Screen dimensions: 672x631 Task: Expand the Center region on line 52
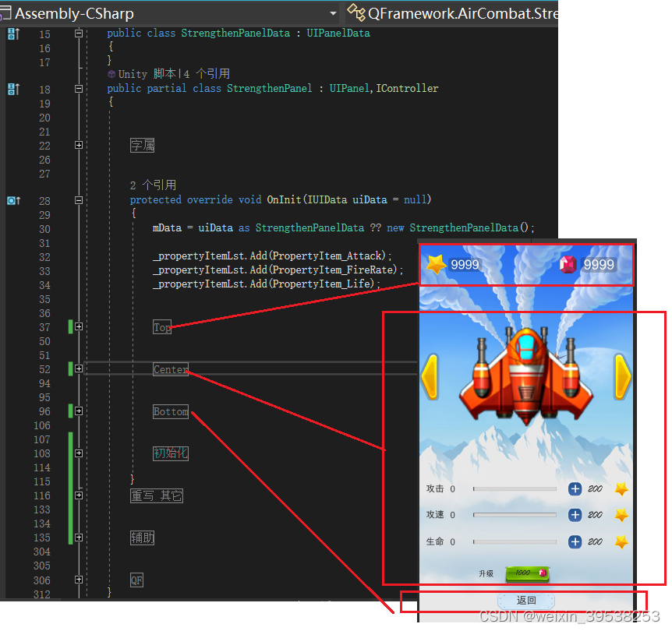79,368
